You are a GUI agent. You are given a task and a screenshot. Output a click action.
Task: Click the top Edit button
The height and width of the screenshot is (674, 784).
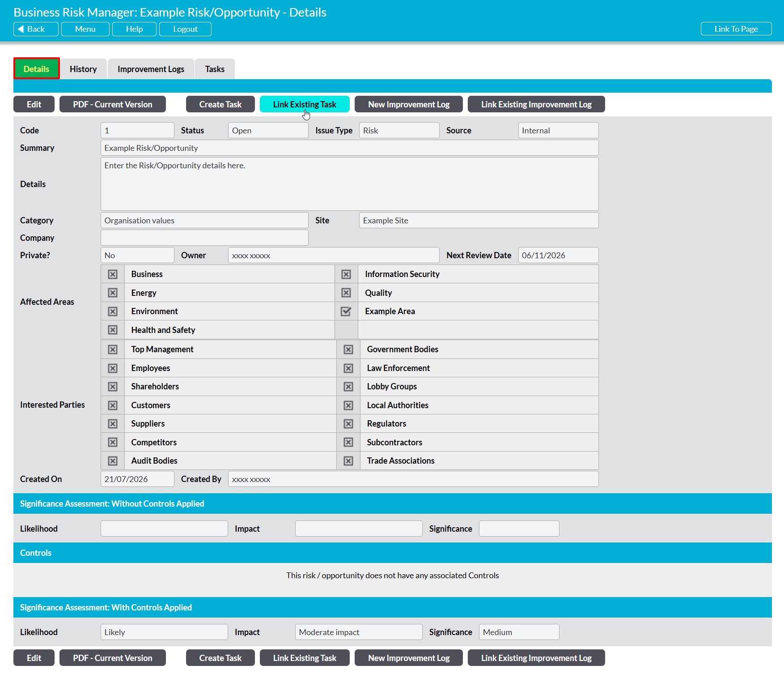tap(34, 104)
